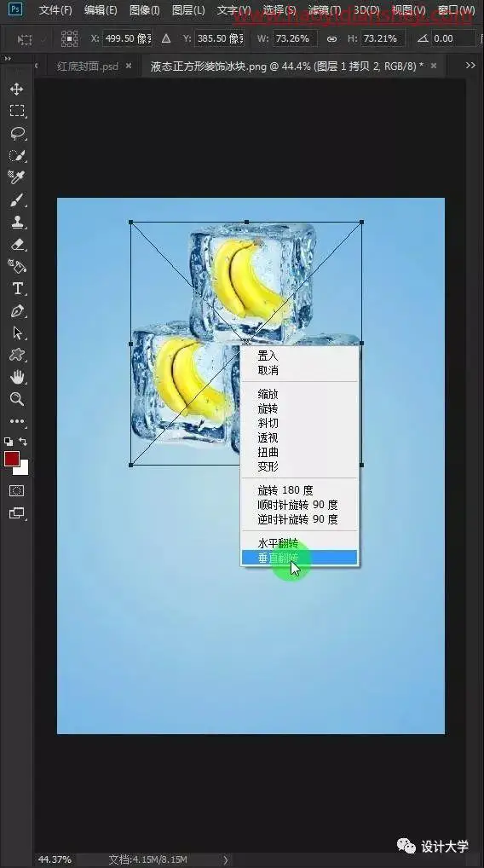Screen dimensions: 484x868
Task: Switch to the 红底封面.psd tab
Action: 88,66
